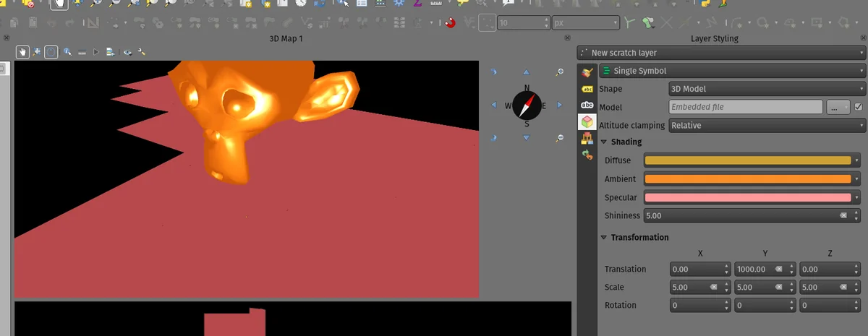Click the move forward arrow above the compass
This screenshot has width=868, height=336.
coord(526,72)
